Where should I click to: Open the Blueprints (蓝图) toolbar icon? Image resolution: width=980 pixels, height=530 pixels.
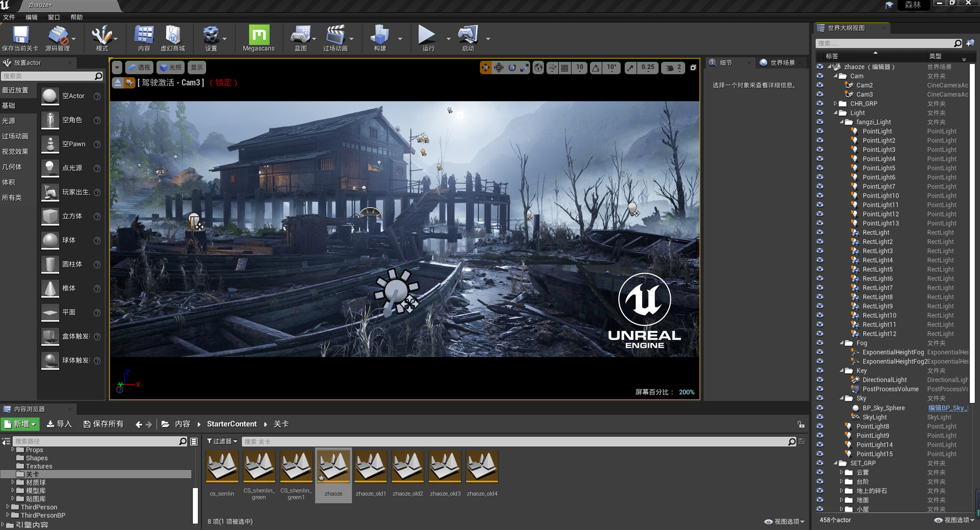301,35
